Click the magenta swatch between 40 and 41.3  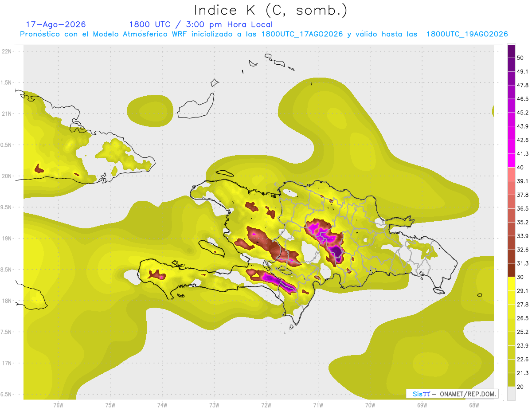pyautogui.click(x=512, y=160)
